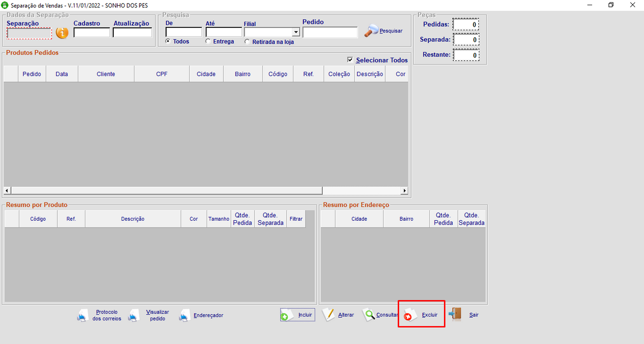Screen dimensions: 644x344
Task: Click the Sair exit door icon
Action: point(455,314)
